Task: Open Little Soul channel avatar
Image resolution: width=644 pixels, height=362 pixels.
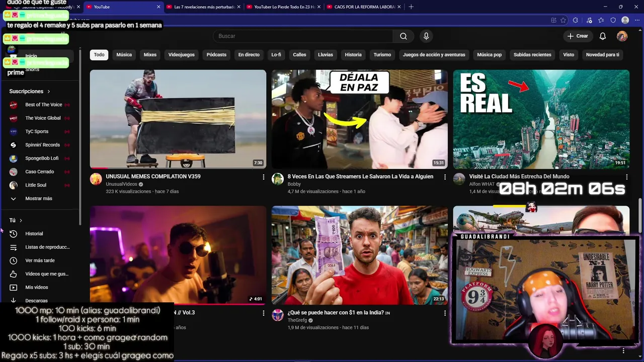Action: pyautogui.click(x=14, y=185)
